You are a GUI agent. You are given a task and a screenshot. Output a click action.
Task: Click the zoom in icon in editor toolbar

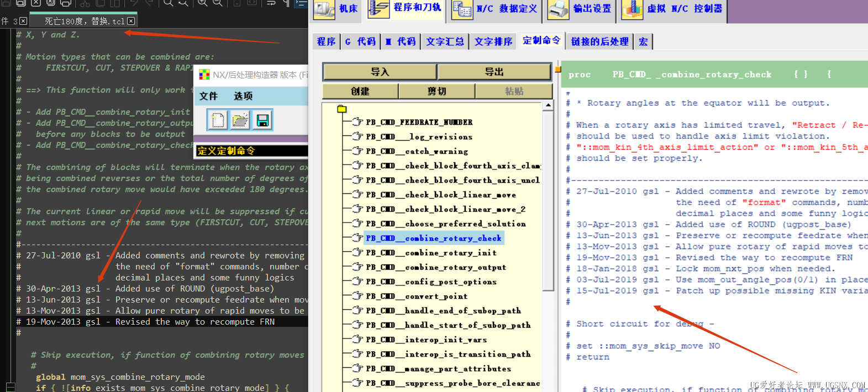click(202, 3)
